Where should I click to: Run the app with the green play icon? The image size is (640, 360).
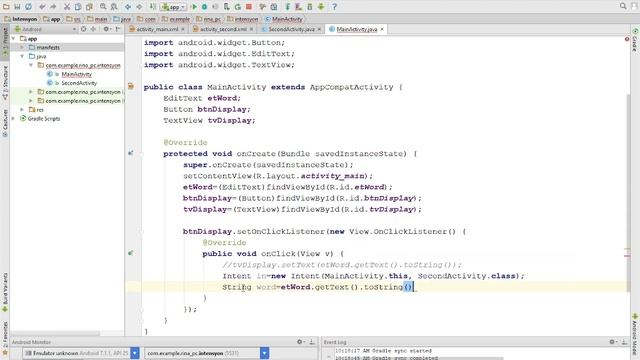pyautogui.click(x=194, y=7)
